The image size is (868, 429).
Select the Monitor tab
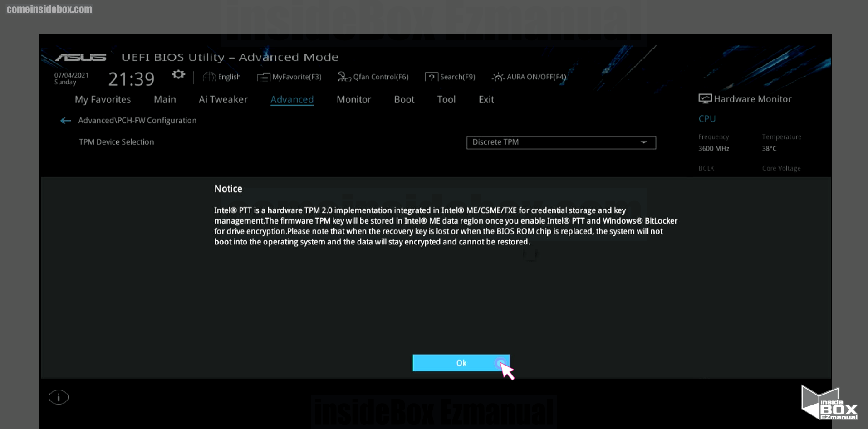click(353, 100)
